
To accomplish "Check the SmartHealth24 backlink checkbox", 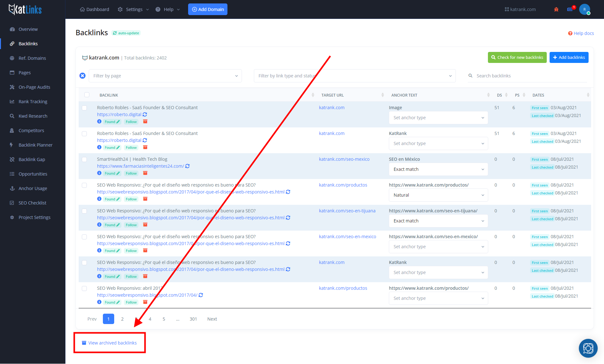I will click(x=84, y=160).
